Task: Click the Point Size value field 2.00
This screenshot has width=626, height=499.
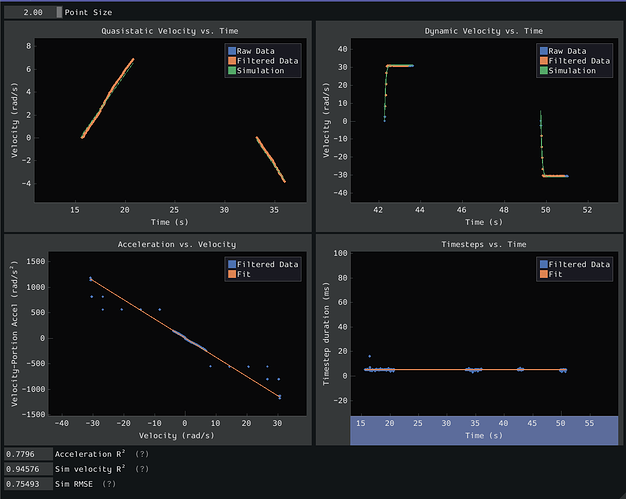Action: [33, 12]
